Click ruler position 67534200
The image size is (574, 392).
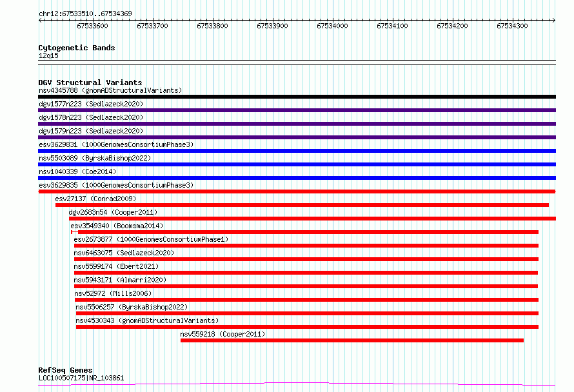click(453, 26)
